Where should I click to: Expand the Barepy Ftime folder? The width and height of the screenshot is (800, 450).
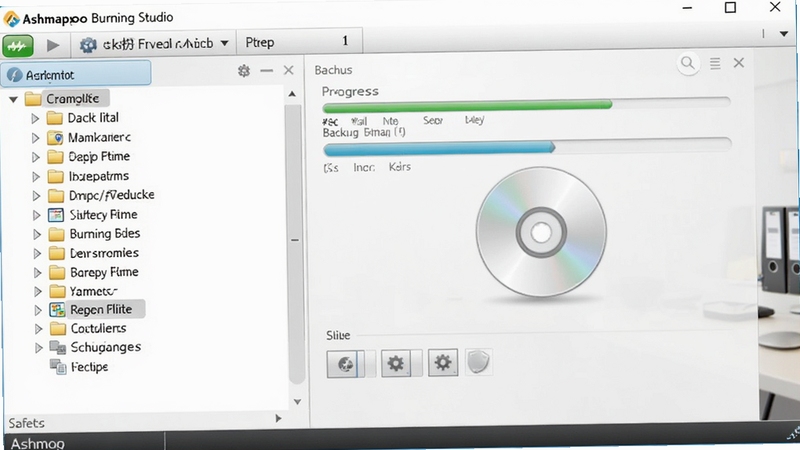37,272
